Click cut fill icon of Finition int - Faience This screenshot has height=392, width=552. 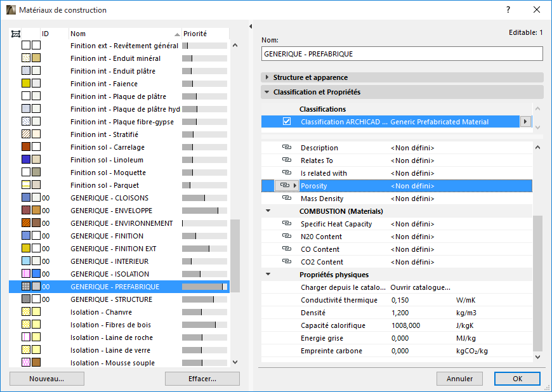pos(26,83)
